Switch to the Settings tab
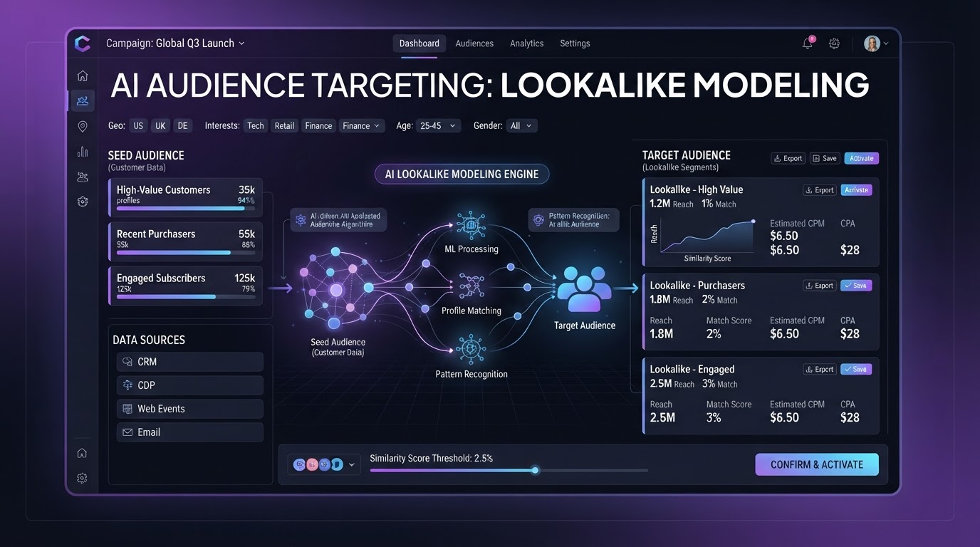980x547 pixels. [x=575, y=43]
